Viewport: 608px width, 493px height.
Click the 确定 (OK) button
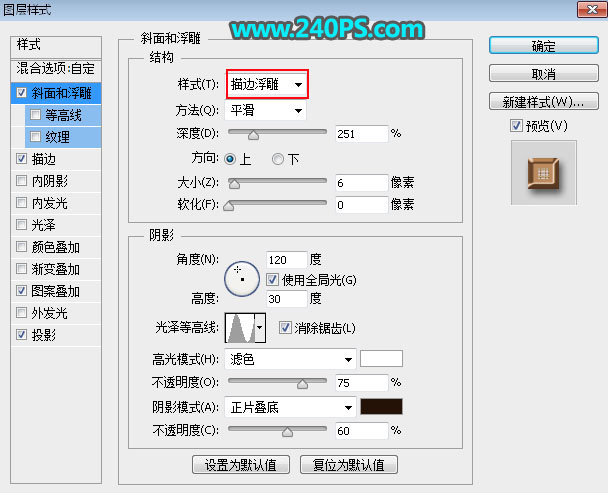tap(544, 47)
